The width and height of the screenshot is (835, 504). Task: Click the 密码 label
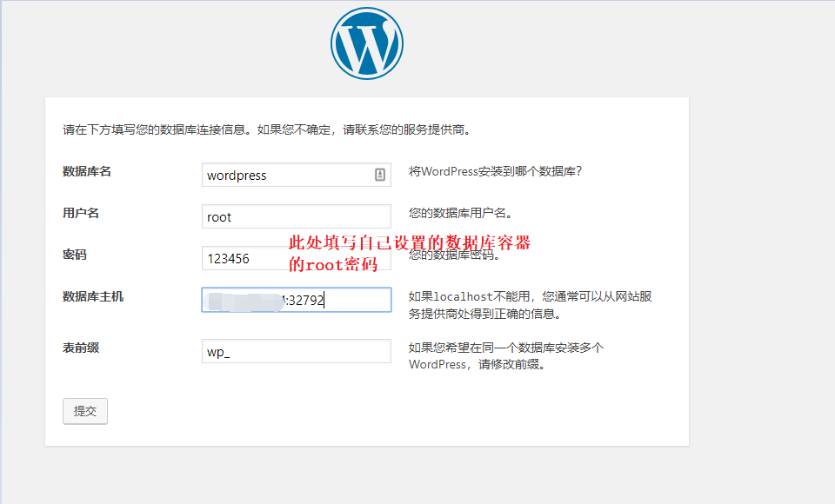coord(75,255)
